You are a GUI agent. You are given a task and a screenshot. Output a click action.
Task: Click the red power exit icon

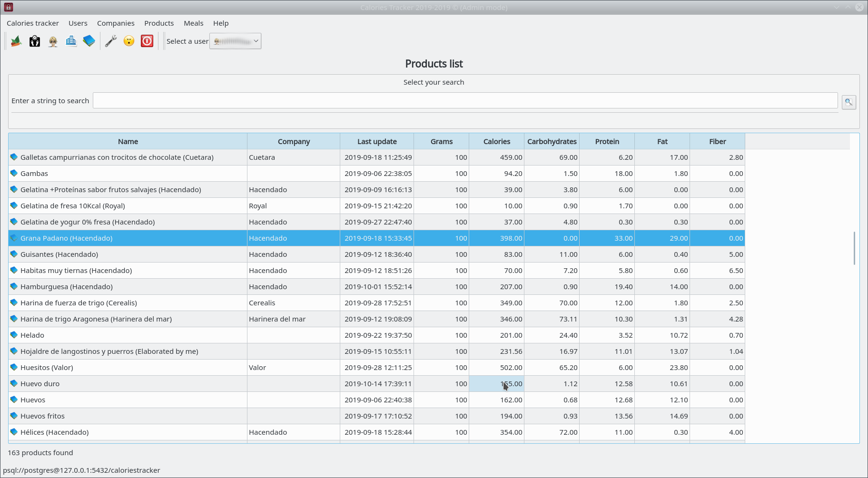click(147, 41)
